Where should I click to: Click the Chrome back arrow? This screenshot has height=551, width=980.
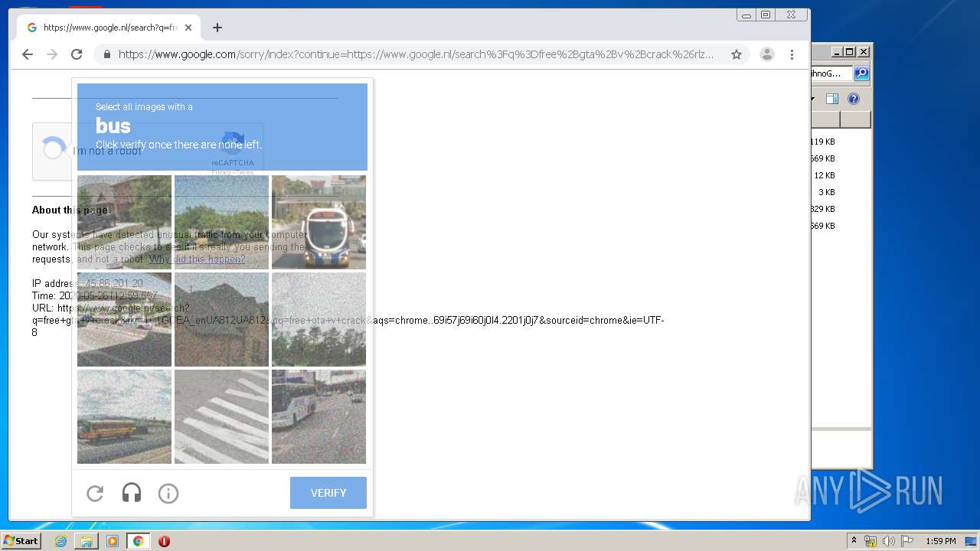(x=28, y=54)
